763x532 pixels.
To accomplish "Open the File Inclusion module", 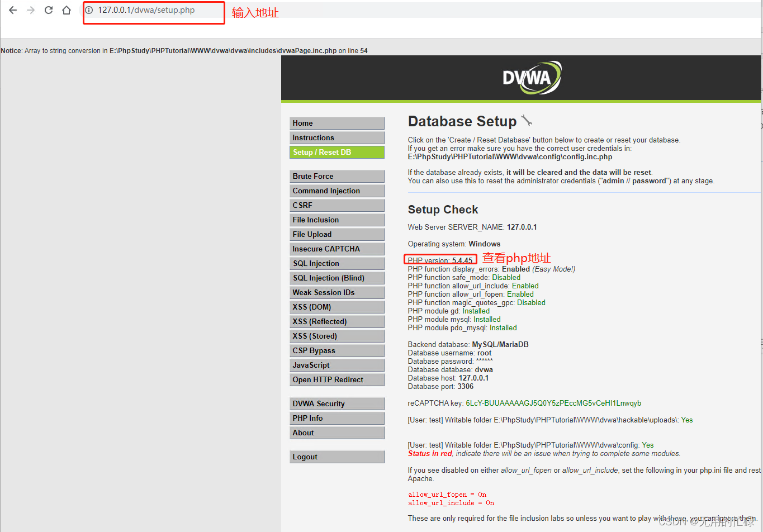I will 337,220.
